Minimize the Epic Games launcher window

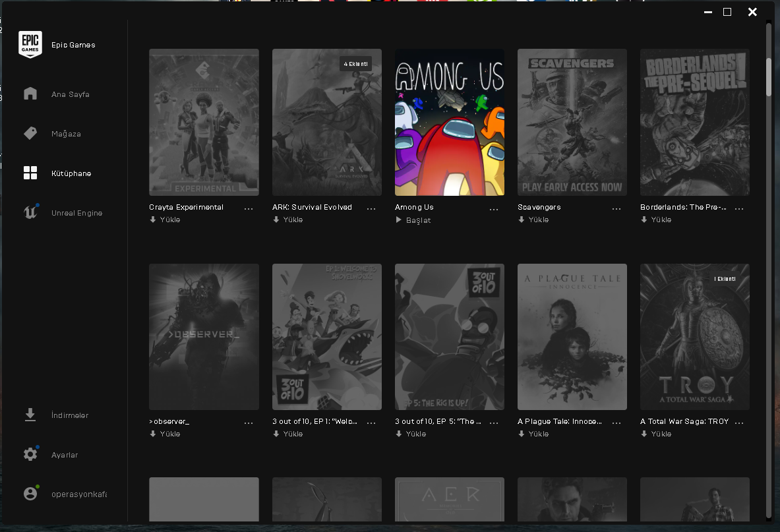(x=708, y=12)
